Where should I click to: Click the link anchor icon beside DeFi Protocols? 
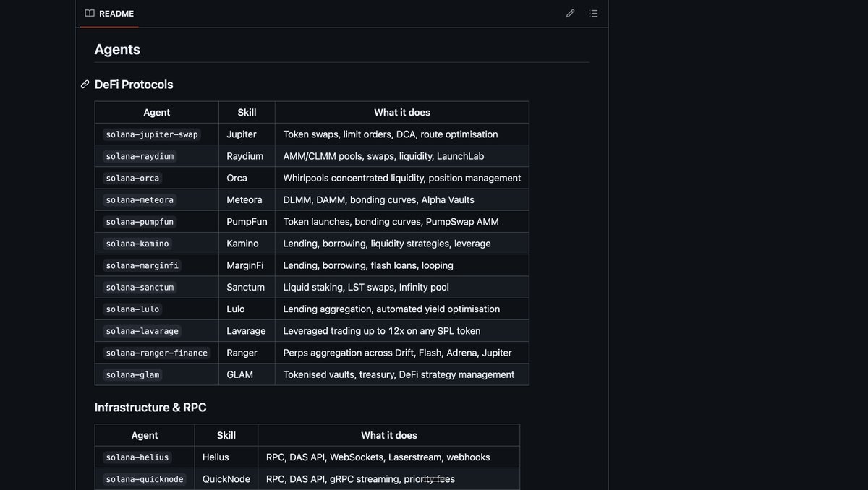[85, 85]
